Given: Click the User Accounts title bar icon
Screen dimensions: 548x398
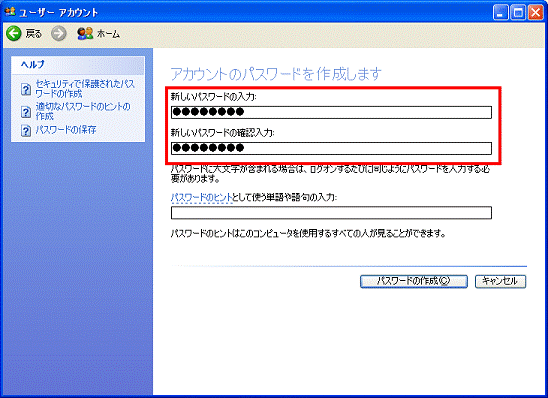Looking at the screenshot, I should point(10,12).
